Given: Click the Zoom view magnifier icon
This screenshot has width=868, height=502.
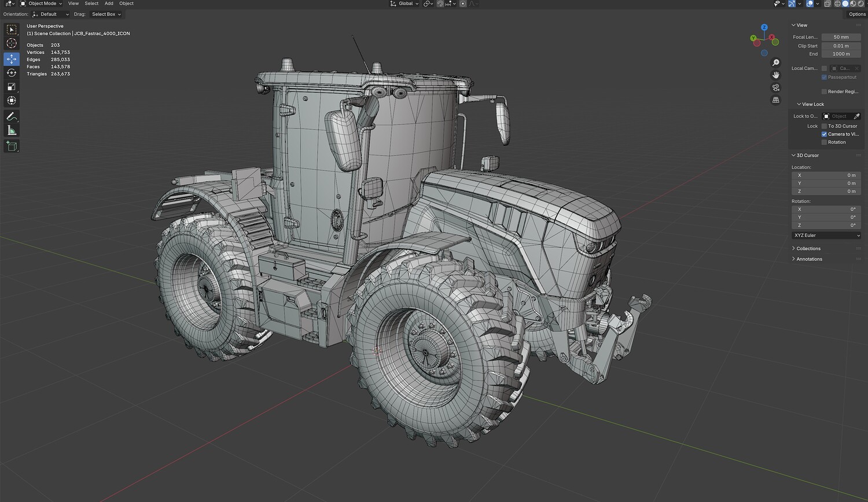Looking at the screenshot, I should click(776, 63).
